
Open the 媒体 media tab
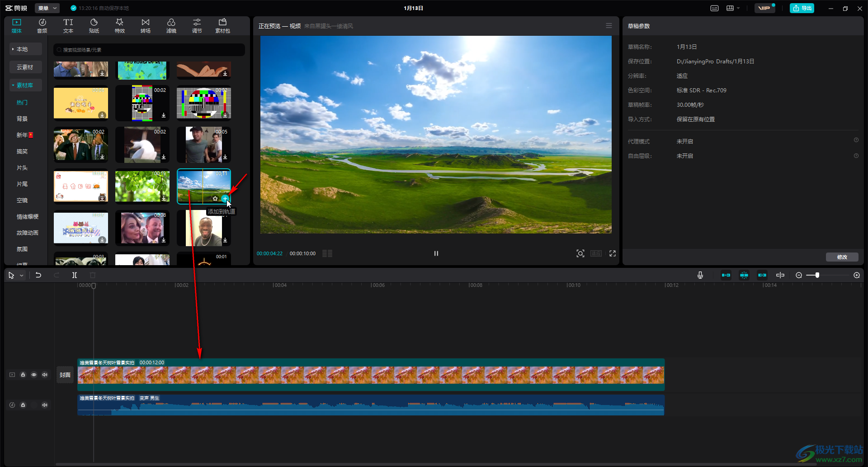(x=17, y=26)
